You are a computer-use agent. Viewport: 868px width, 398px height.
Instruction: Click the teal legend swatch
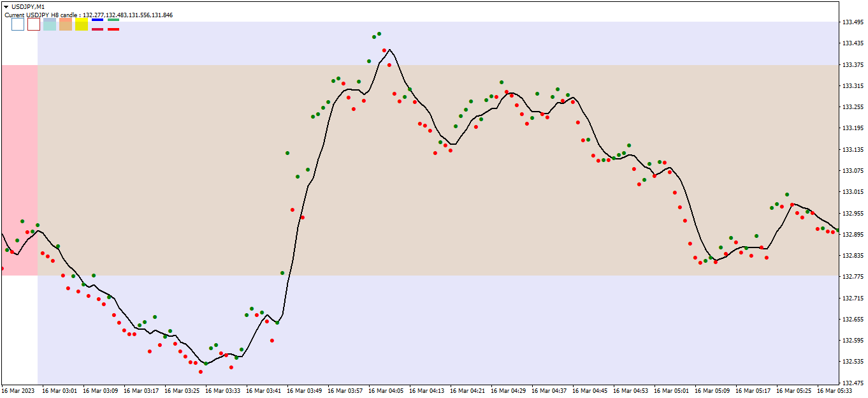[50, 24]
